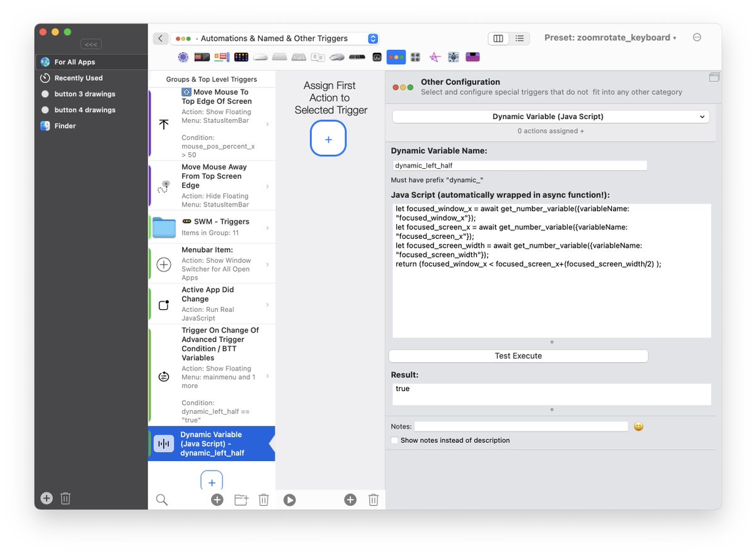The height and width of the screenshot is (555, 756).
Task: Select Menubar Item trigger row
Action: [x=212, y=264]
